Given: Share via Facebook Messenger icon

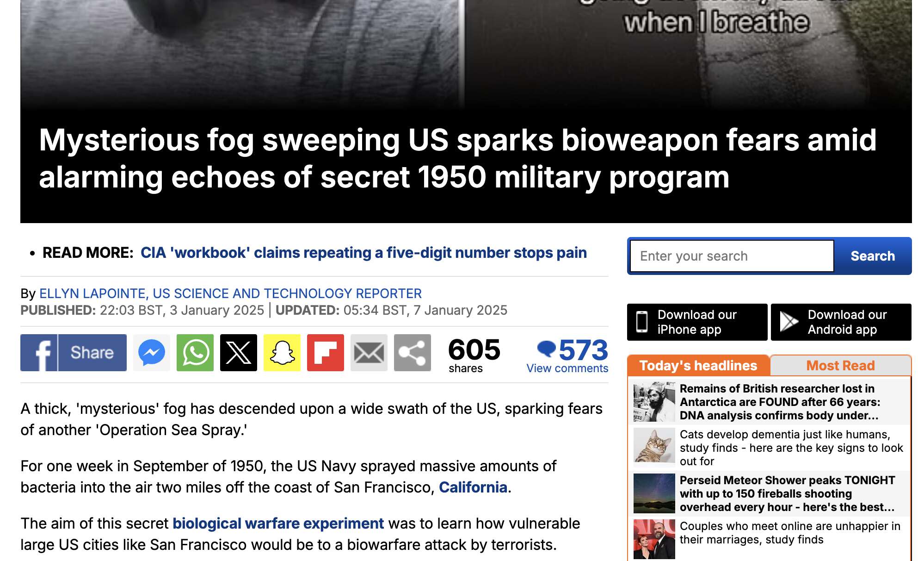Looking at the screenshot, I should click(x=152, y=353).
